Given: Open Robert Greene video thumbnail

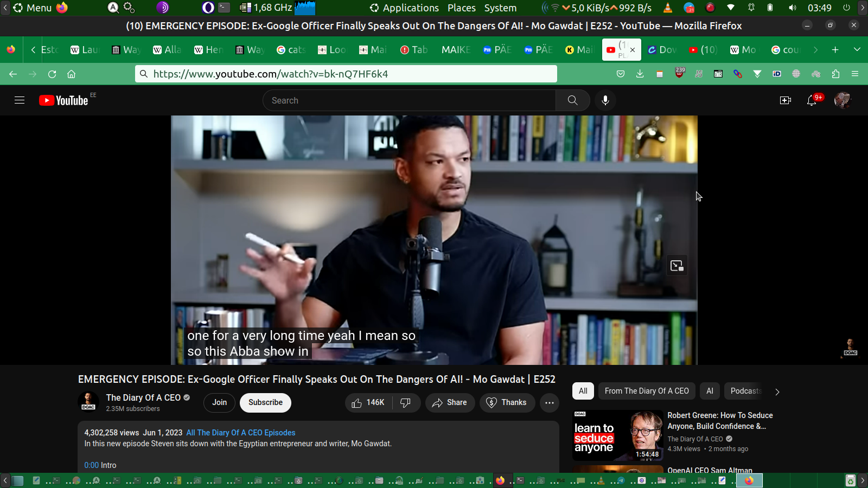Looking at the screenshot, I should tap(618, 435).
